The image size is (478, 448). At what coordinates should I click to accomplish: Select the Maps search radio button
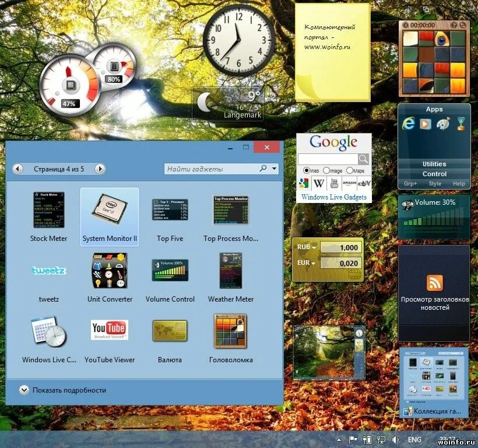350,170
